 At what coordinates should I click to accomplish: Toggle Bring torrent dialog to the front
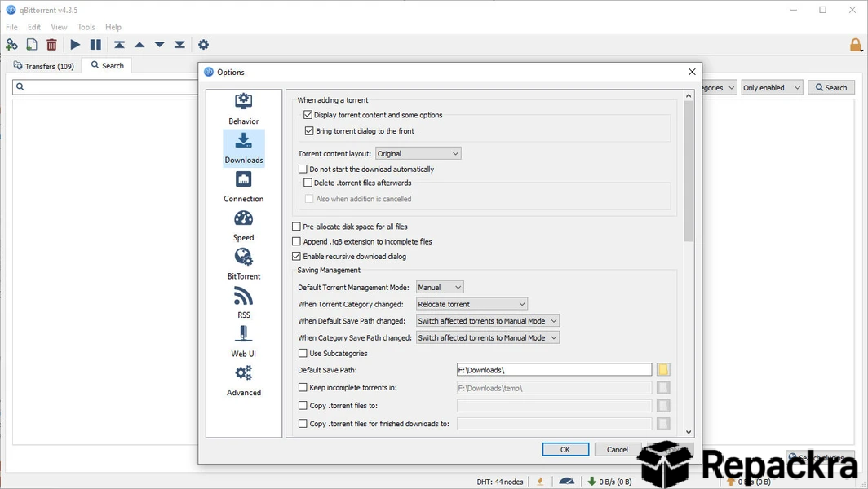click(x=309, y=131)
